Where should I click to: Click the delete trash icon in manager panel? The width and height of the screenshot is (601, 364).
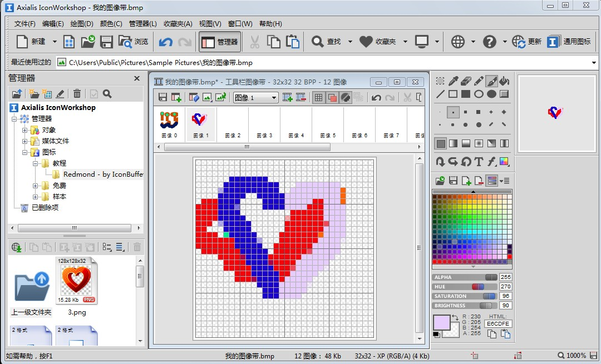pyautogui.click(x=77, y=94)
